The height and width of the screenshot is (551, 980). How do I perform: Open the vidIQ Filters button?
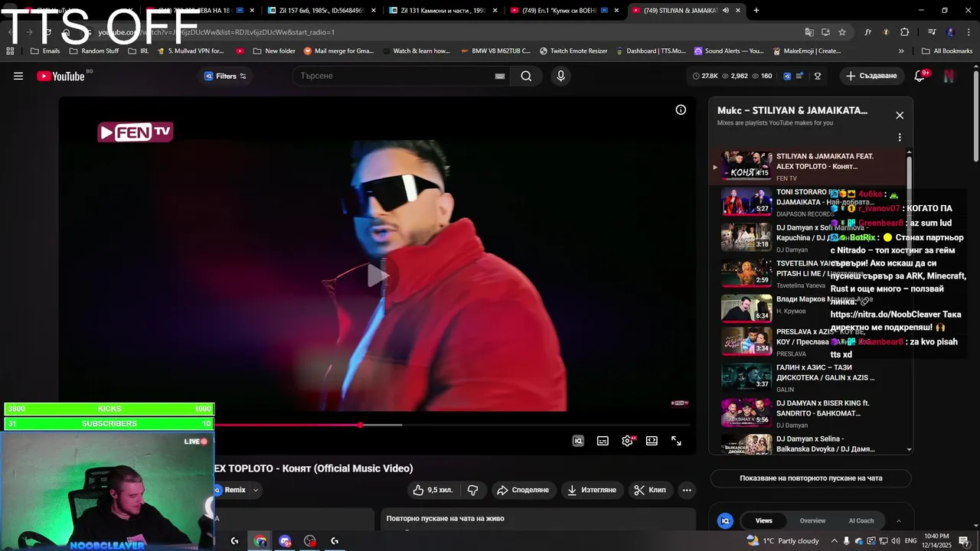tap(225, 76)
